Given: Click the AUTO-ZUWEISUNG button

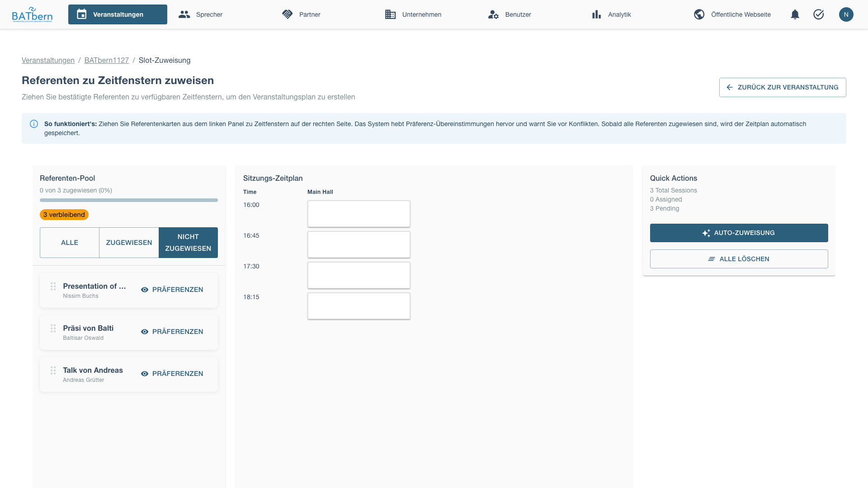Looking at the screenshot, I should tap(739, 233).
